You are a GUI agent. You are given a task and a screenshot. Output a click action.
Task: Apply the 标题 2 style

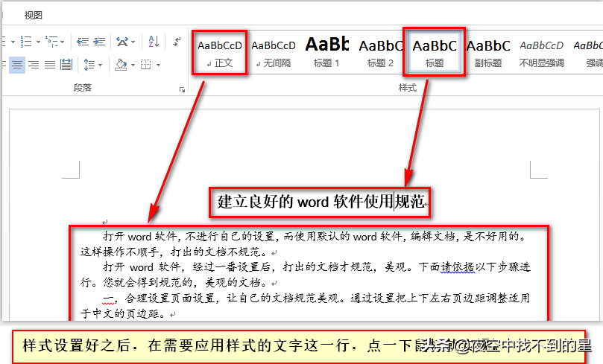click(x=380, y=53)
